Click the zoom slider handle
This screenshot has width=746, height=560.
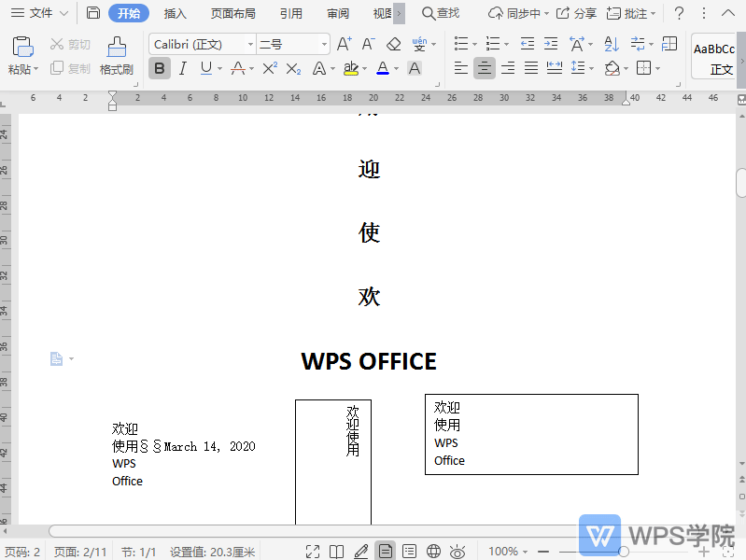coord(624,552)
